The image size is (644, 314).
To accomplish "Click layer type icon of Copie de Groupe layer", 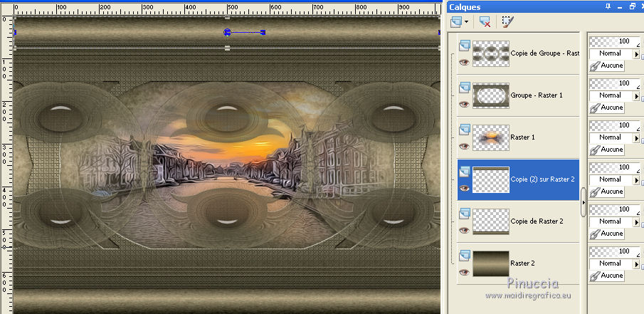I will point(465,45).
